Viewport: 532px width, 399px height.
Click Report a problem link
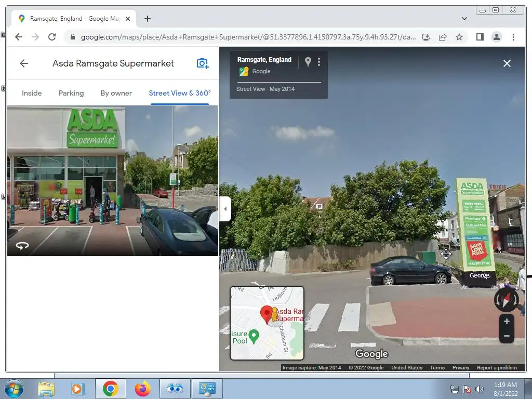[497, 367]
